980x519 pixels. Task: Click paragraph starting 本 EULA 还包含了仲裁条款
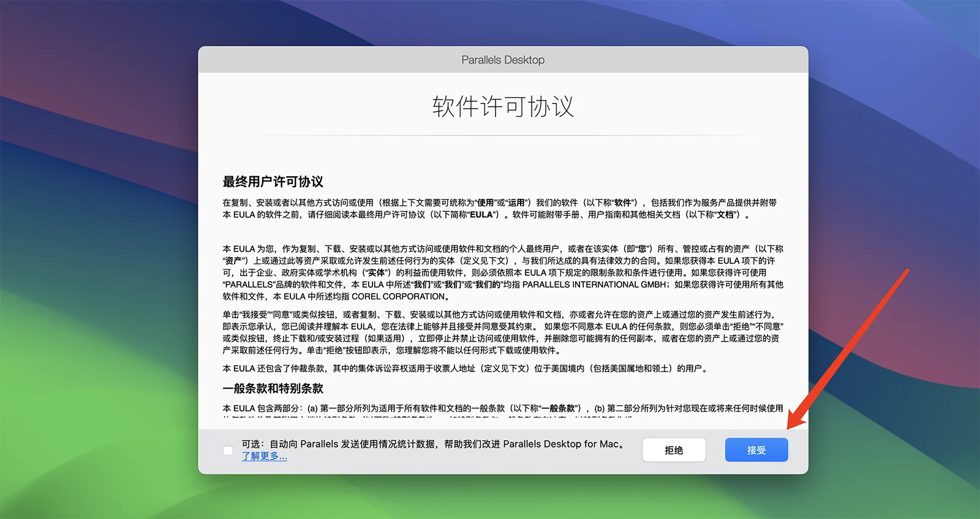pyautogui.click(x=465, y=368)
